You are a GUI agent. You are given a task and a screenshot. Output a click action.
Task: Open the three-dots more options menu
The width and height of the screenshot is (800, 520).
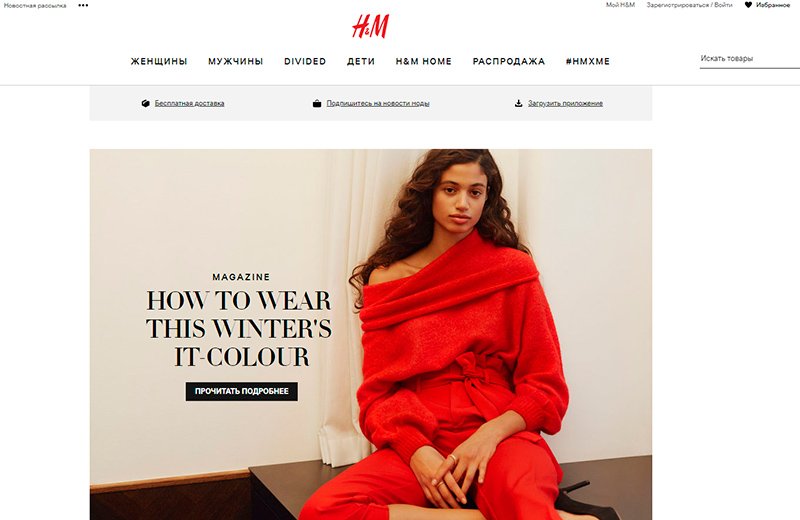pos(83,5)
